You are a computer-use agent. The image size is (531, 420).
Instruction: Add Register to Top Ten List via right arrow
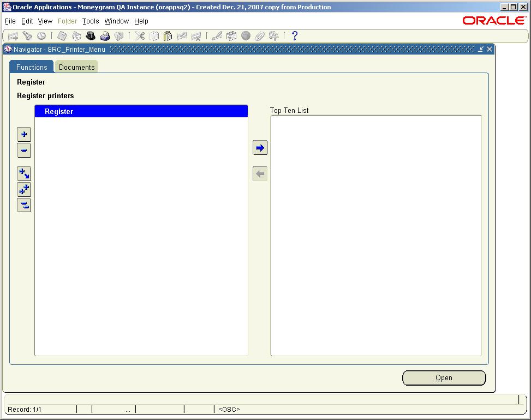click(x=260, y=147)
